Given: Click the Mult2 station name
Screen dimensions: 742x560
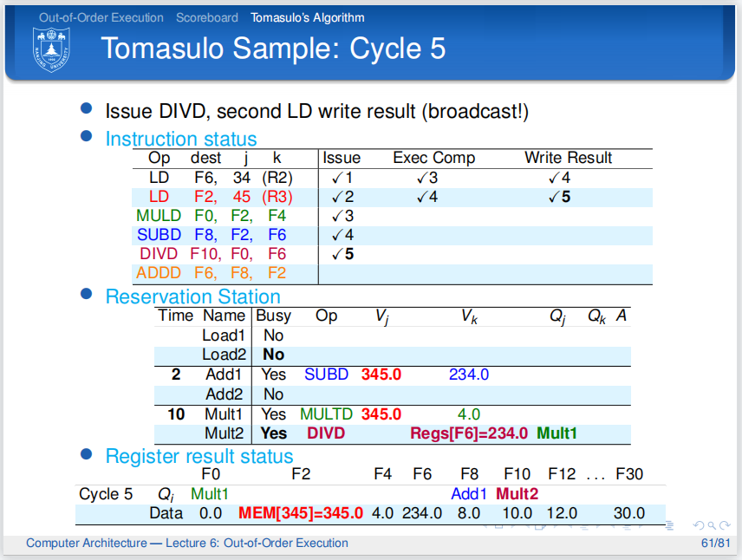Looking at the screenshot, I should [224, 433].
